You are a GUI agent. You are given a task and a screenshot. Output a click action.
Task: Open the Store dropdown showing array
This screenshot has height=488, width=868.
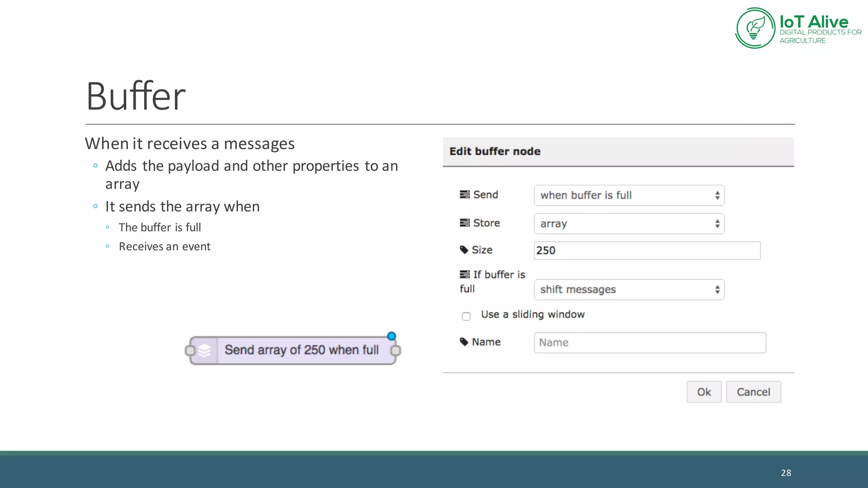629,224
